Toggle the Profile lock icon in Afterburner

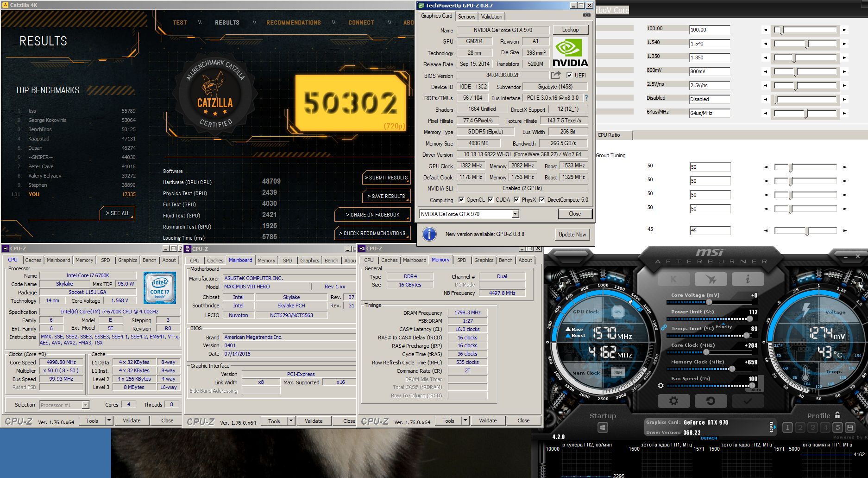[837, 415]
